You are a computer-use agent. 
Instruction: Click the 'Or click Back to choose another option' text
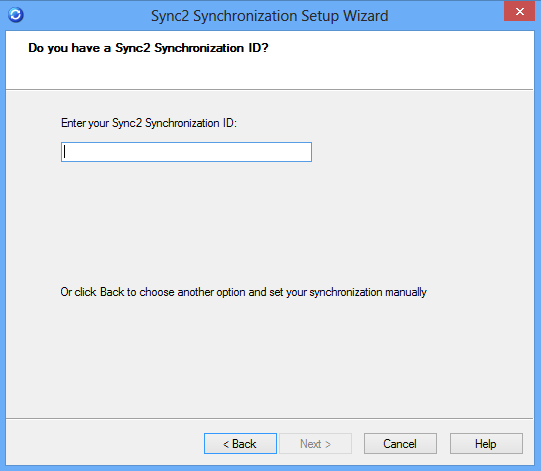[x=153, y=292]
